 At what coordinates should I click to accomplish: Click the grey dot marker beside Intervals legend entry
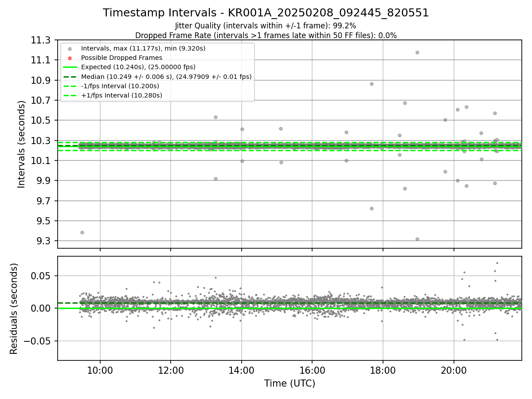coord(70,49)
